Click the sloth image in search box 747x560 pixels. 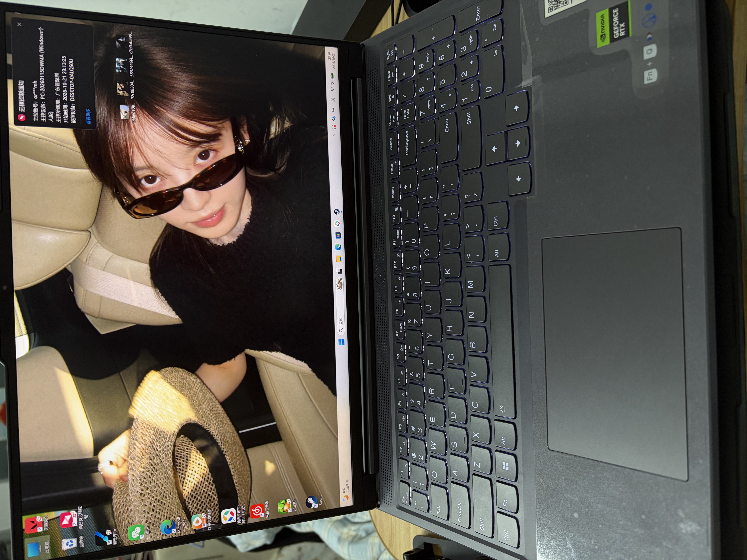click(x=339, y=284)
